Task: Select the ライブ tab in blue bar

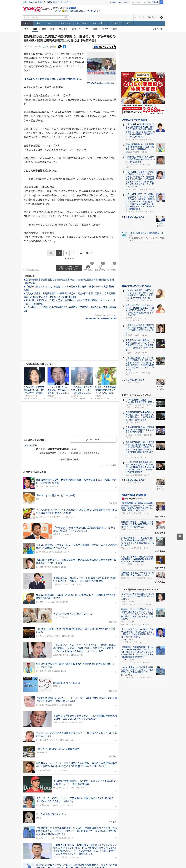Action: point(49,24)
